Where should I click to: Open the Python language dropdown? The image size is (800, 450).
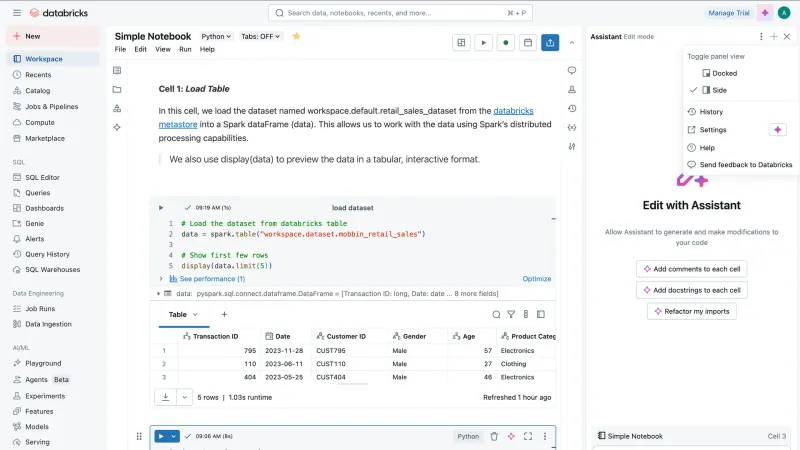click(x=216, y=36)
